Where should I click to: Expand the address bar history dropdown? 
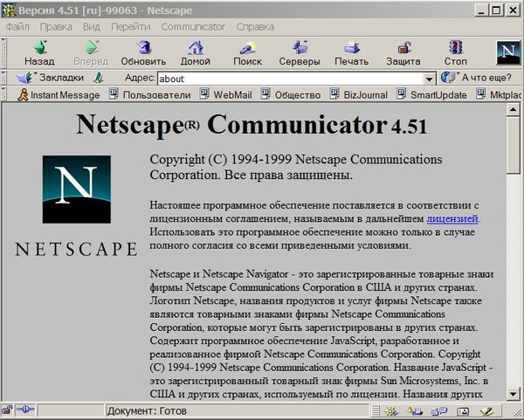point(429,79)
